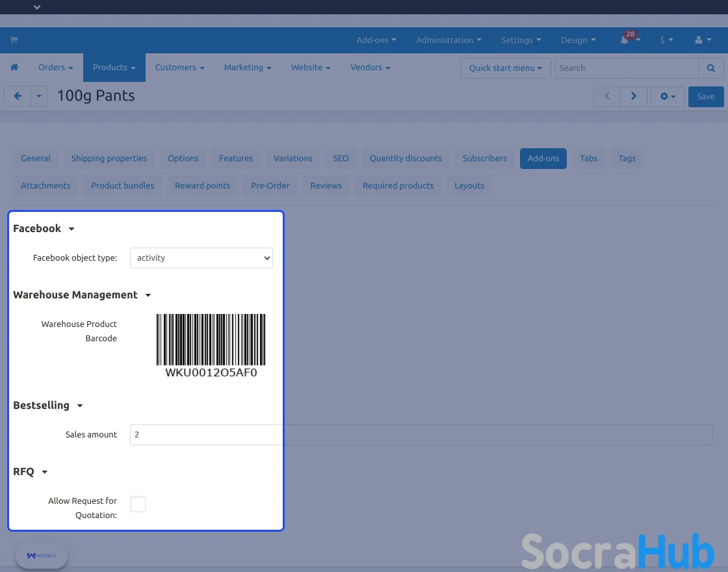
Task: Click the WKU0012O5AF0 barcode text
Action: coord(211,372)
